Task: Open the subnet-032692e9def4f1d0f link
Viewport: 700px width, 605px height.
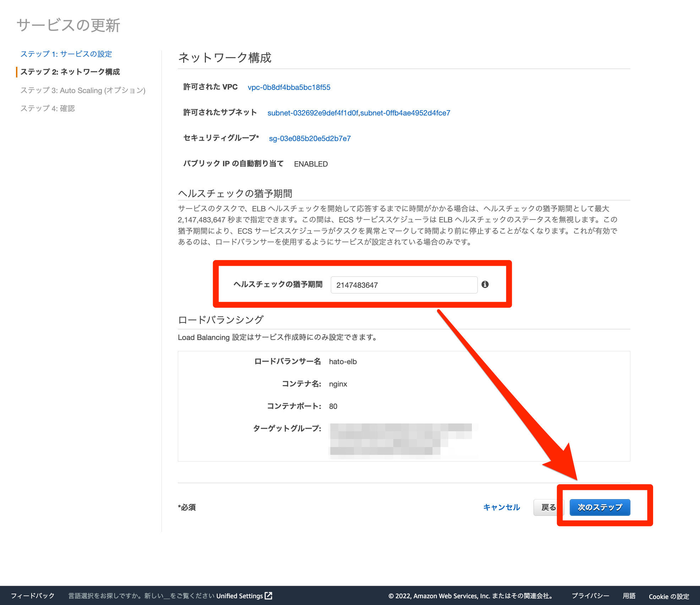Action: click(314, 113)
